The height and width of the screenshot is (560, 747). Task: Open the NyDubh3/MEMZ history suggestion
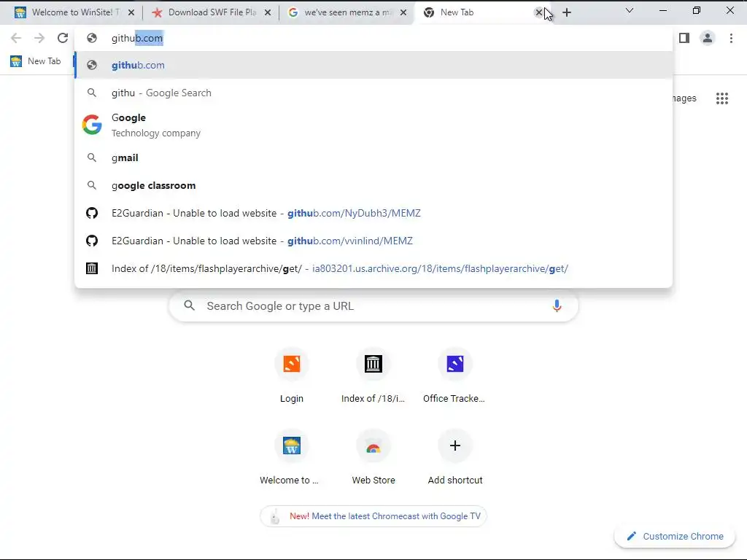click(373, 213)
